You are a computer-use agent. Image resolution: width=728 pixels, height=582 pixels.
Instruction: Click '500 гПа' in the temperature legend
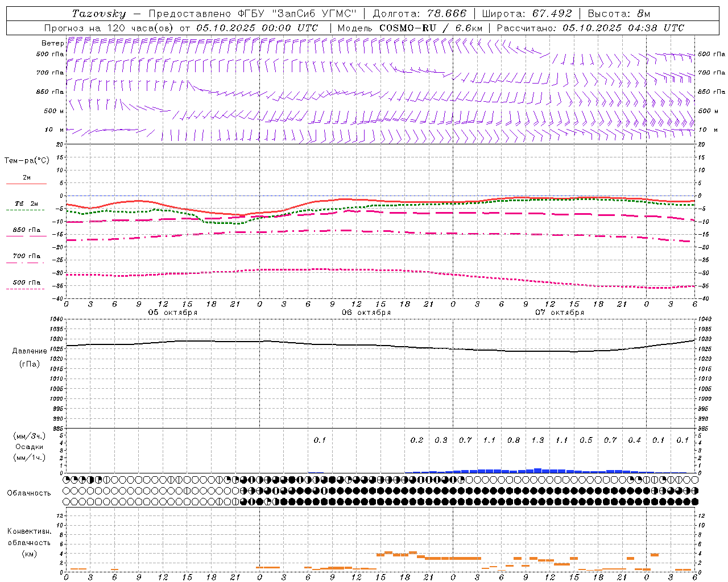coord(27,282)
